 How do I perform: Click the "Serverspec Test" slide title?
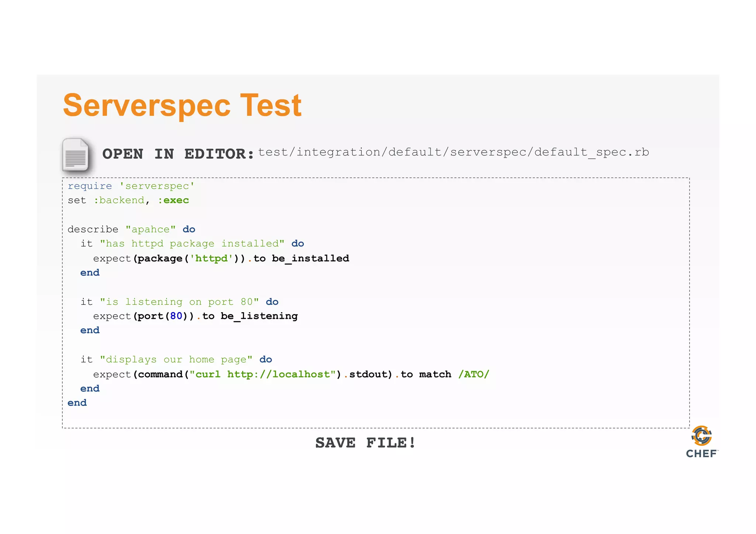[x=182, y=106]
